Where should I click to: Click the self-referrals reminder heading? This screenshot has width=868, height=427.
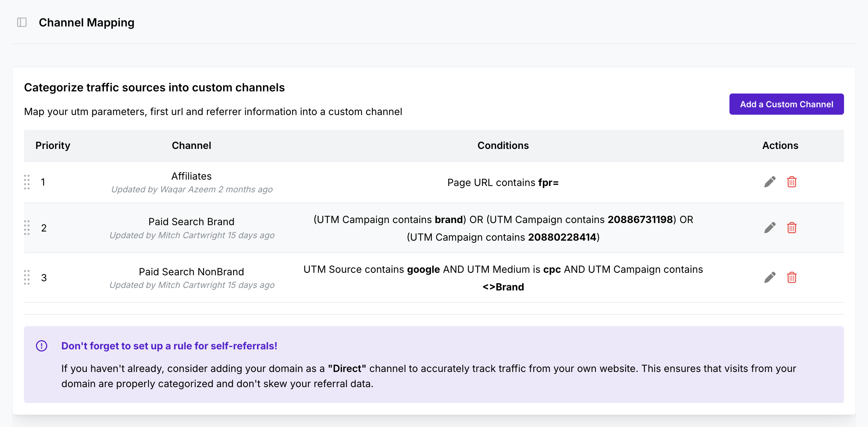pos(169,346)
